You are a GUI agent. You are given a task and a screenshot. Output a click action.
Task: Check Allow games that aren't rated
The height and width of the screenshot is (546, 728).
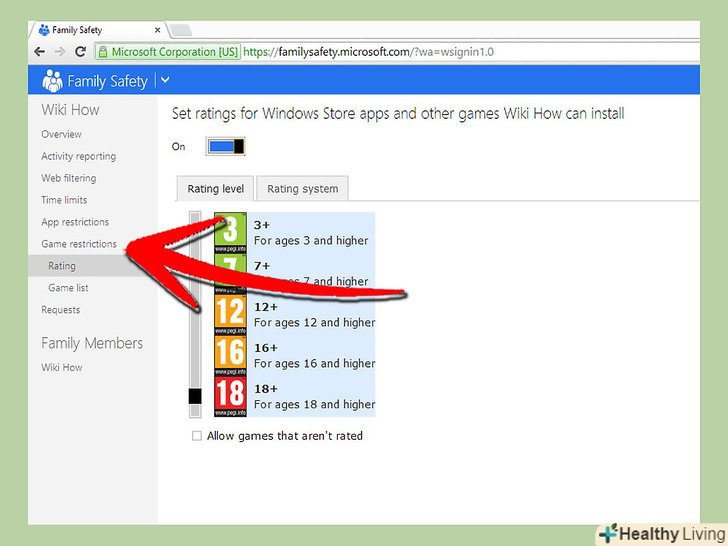(197, 436)
